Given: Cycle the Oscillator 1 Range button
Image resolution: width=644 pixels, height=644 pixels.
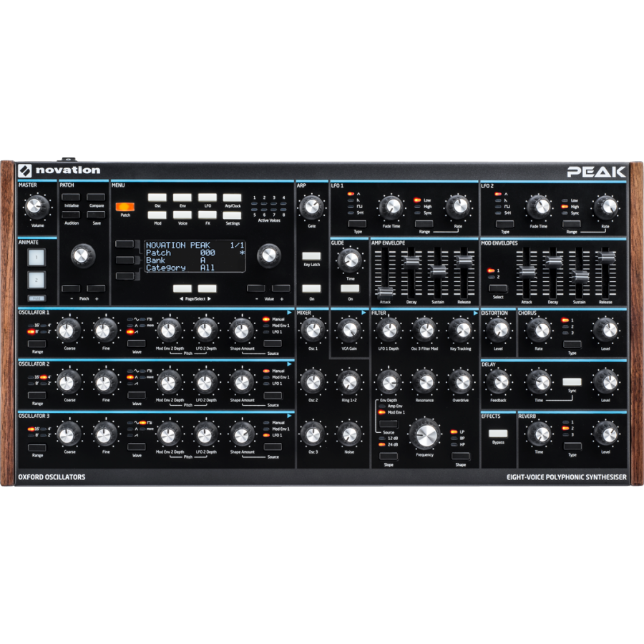Looking at the screenshot, I should coord(37,343).
